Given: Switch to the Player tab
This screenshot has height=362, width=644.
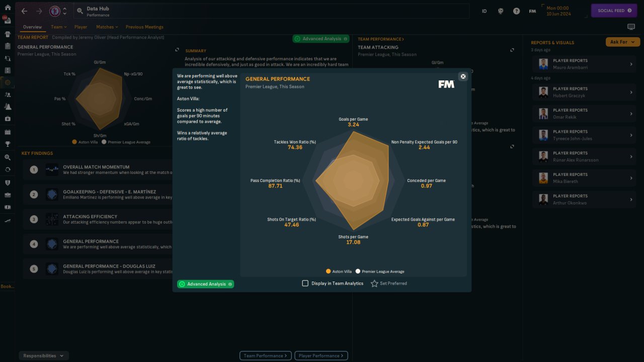Looking at the screenshot, I should click(x=80, y=27).
